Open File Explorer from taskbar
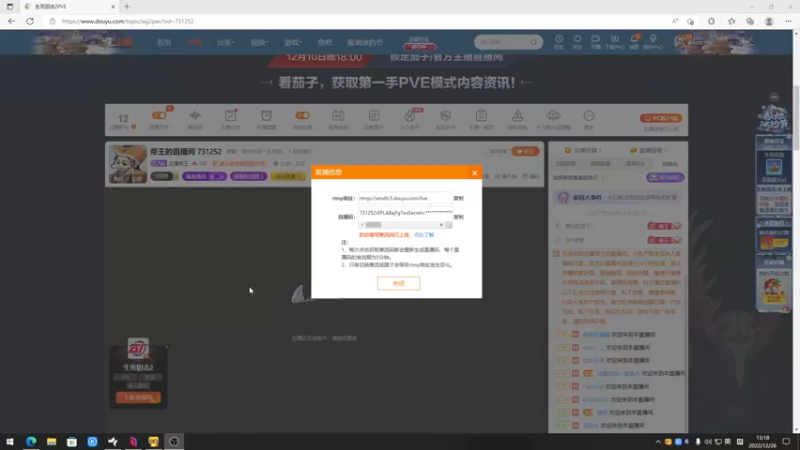800x450 pixels. coord(52,442)
